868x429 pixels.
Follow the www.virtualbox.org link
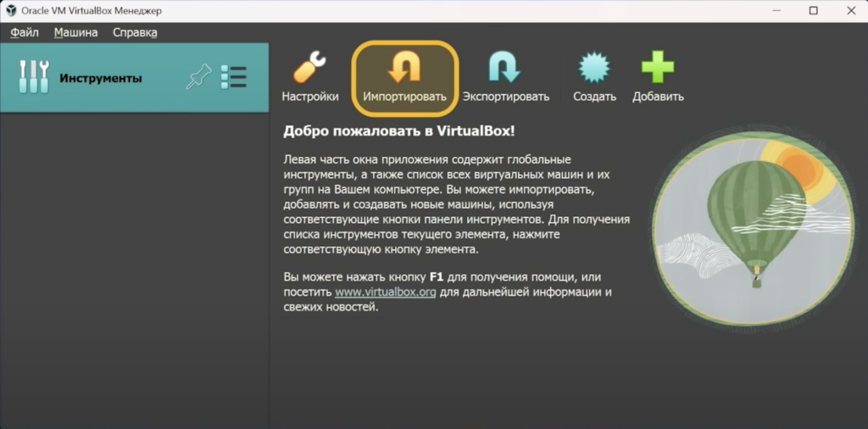point(386,292)
